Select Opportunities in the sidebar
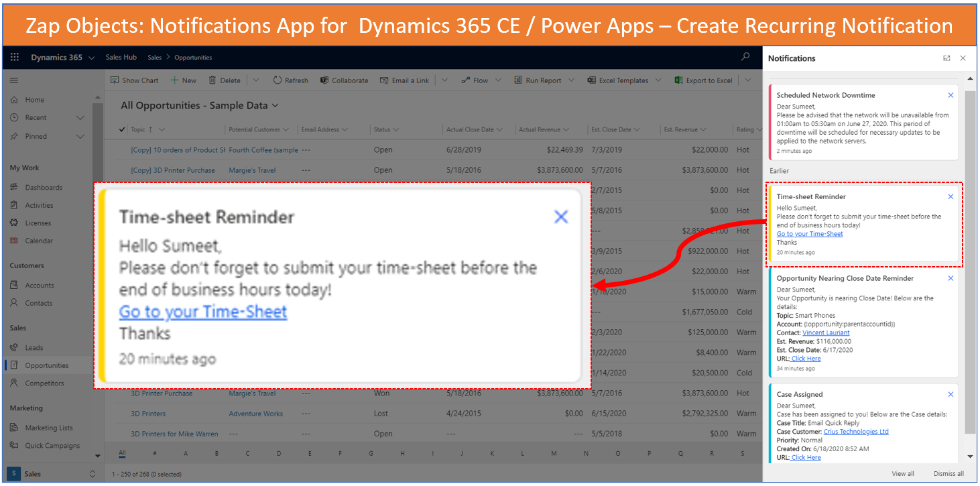The image size is (980, 486). click(47, 365)
